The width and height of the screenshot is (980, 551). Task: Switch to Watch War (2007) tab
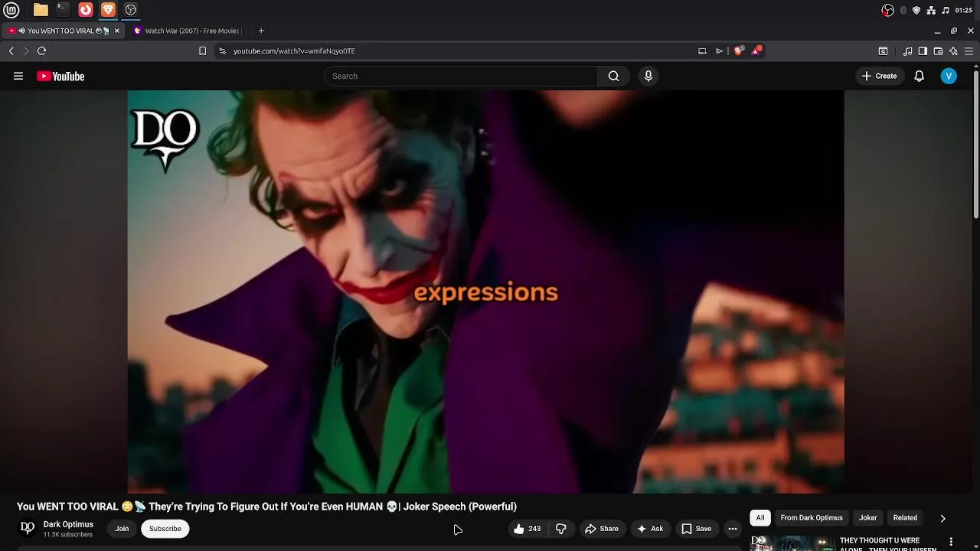(x=187, y=31)
